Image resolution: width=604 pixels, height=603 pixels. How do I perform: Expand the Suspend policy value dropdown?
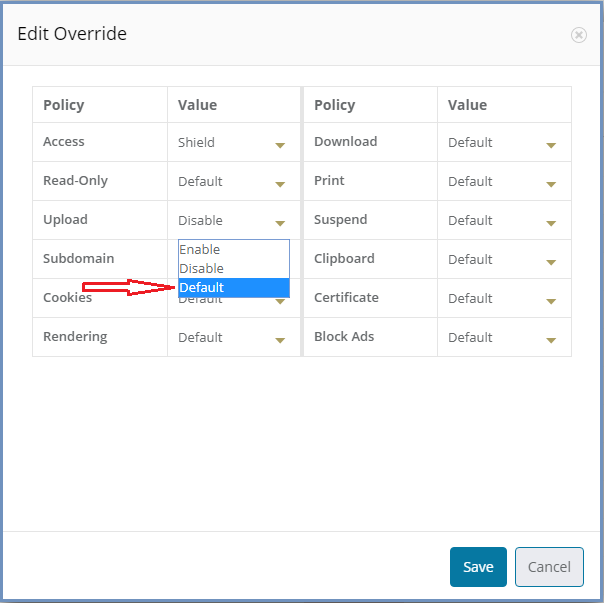503,220
